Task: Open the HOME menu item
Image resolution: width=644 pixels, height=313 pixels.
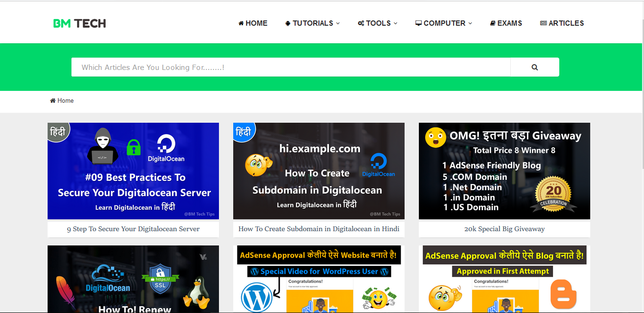Action: coord(253,23)
